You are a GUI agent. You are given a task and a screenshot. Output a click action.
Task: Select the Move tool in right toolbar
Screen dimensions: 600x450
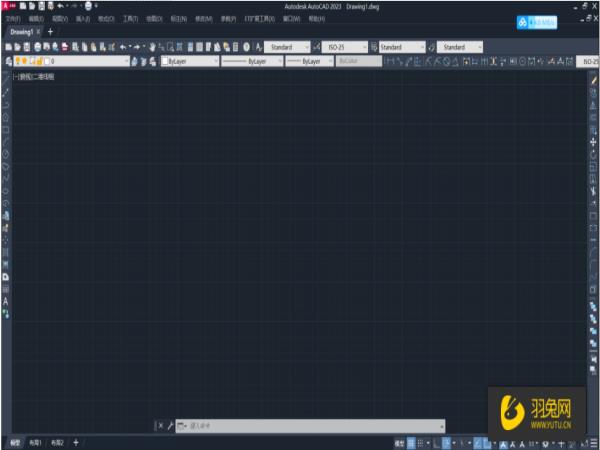pos(593,142)
